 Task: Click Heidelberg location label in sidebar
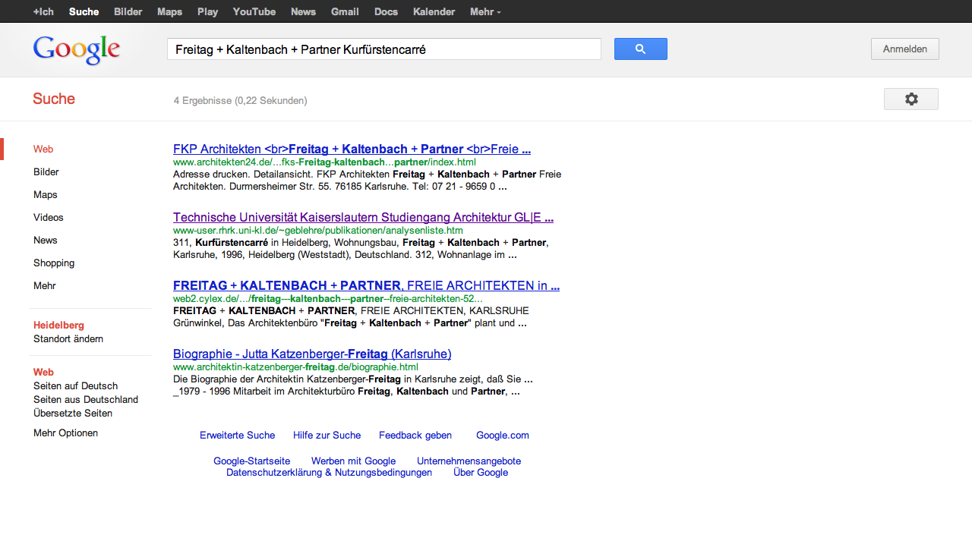click(x=58, y=326)
